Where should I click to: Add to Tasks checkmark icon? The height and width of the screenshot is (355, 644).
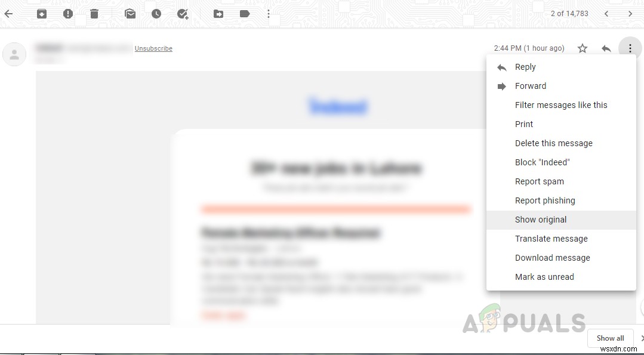[183, 14]
